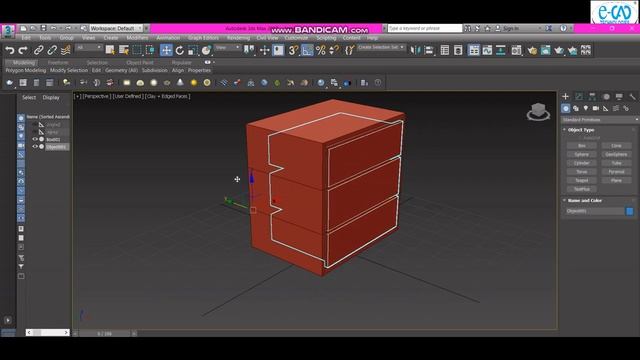The height and width of the screenshot is (360, 640).
Task: Open Render Setup teapot icon
Action: pos(532,50)
